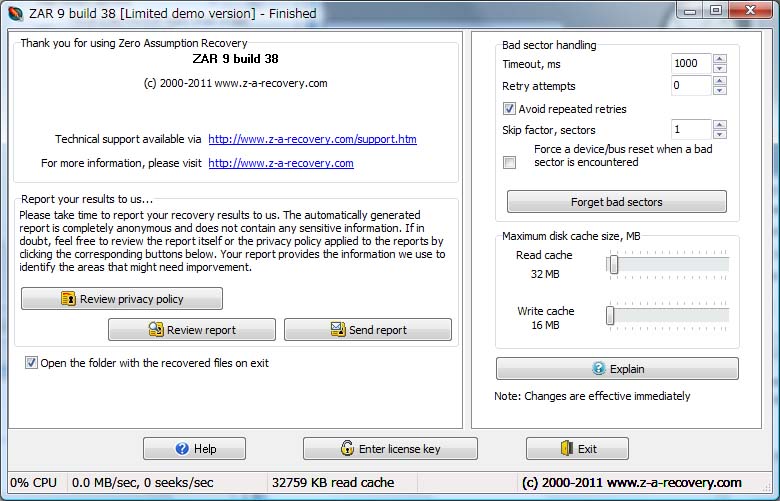Open the technical support link

pos(312,139)
